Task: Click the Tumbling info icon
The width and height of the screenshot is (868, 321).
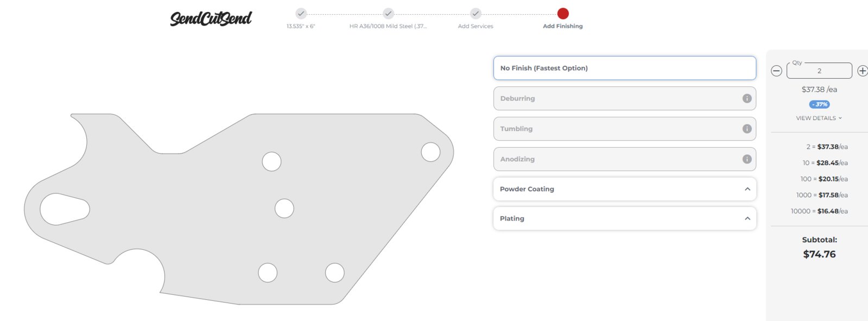Action: tap(747, 129)
